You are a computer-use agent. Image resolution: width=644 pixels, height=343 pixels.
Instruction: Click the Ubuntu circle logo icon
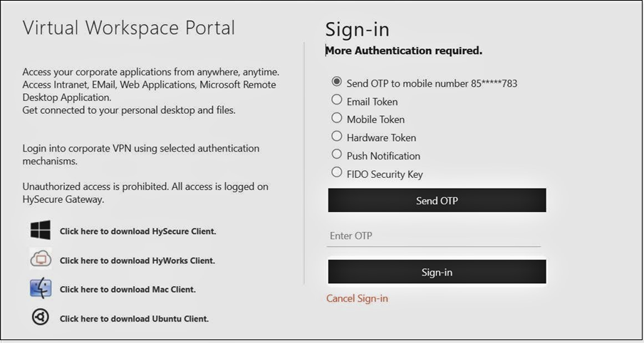41,317
